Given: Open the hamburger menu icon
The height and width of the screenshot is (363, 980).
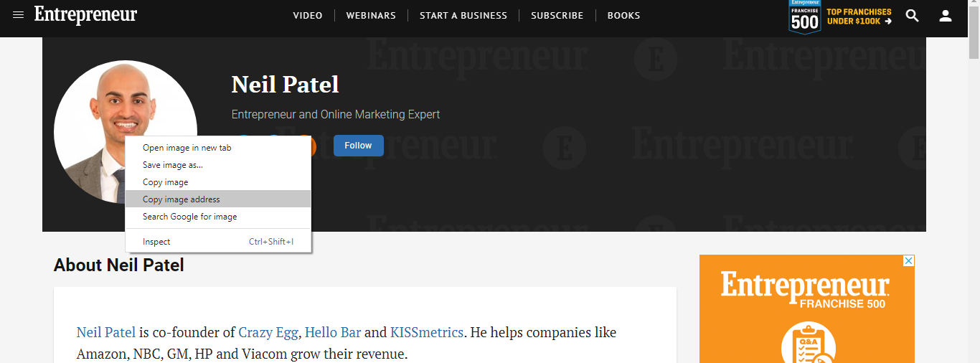Looking at the screenshot, I should click(x=18, y=15).
